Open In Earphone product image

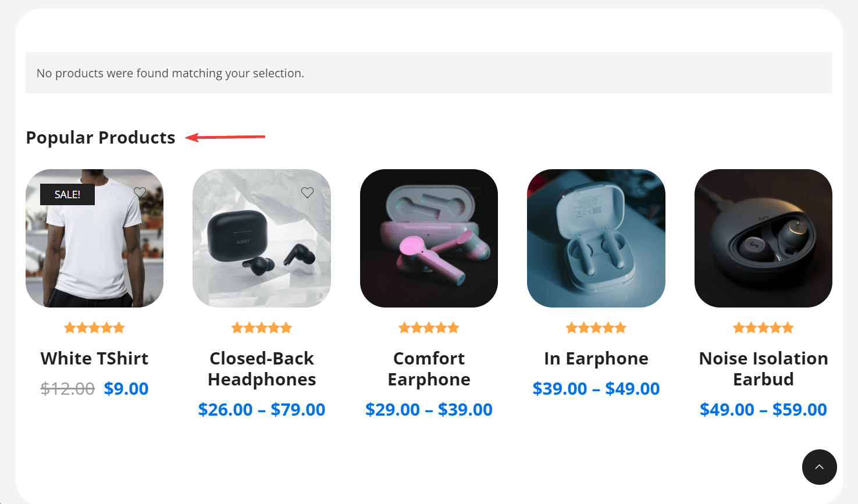596,238
